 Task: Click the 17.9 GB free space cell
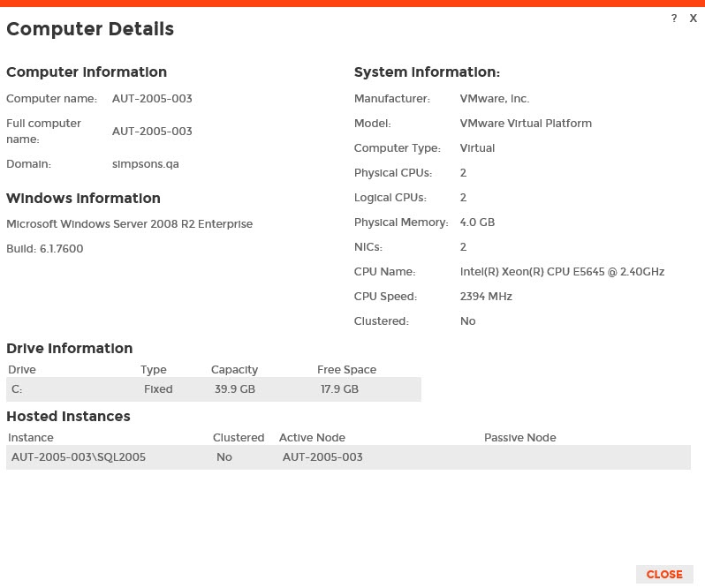coord(339,389)
